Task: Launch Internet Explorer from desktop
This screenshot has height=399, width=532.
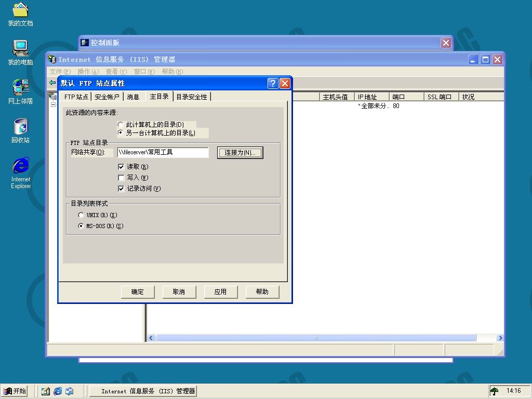Action: 21,172
